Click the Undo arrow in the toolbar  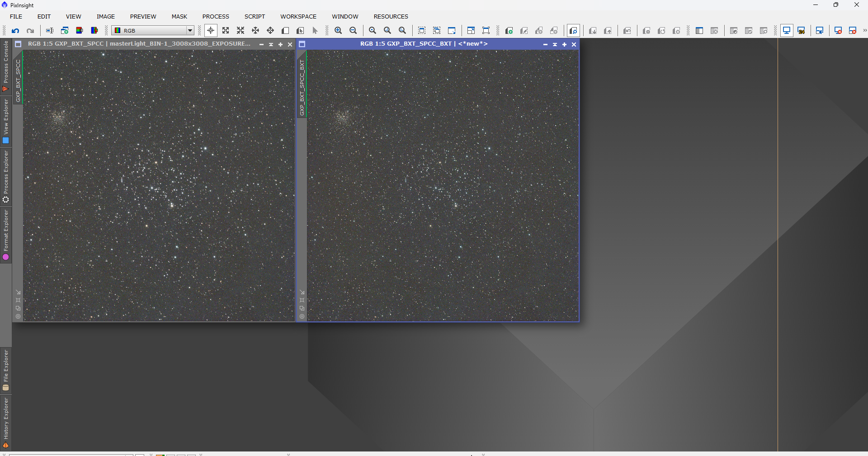[x=15, y=31]
